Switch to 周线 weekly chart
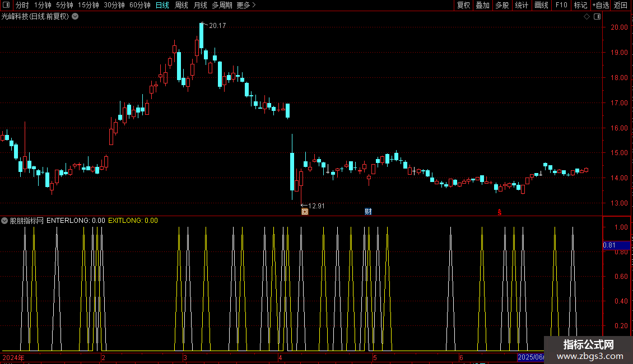Viewport: 633px width, 364px height. point(181,5)
